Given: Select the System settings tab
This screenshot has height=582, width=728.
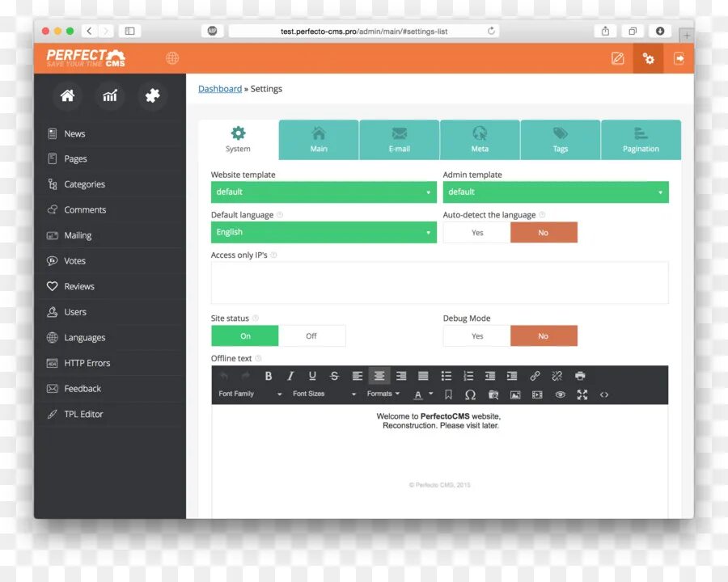Looking at the screenshot, I should pos(238,140).
